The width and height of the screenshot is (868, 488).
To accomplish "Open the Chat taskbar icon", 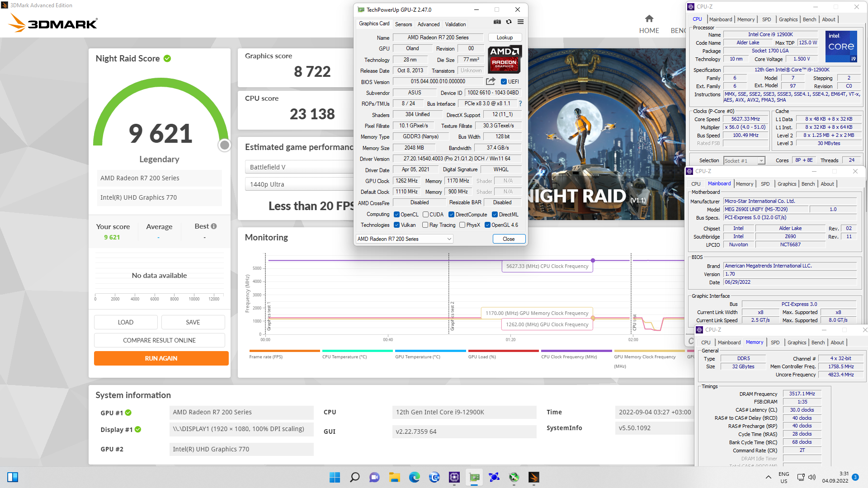I will click(x=375, y=477).
